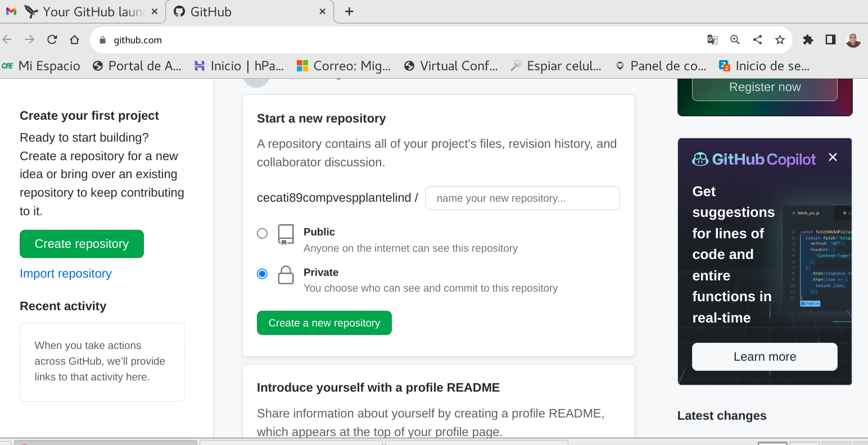Toggle the browser side panel icon
This screenshot has height=445, width=868.
830,39
